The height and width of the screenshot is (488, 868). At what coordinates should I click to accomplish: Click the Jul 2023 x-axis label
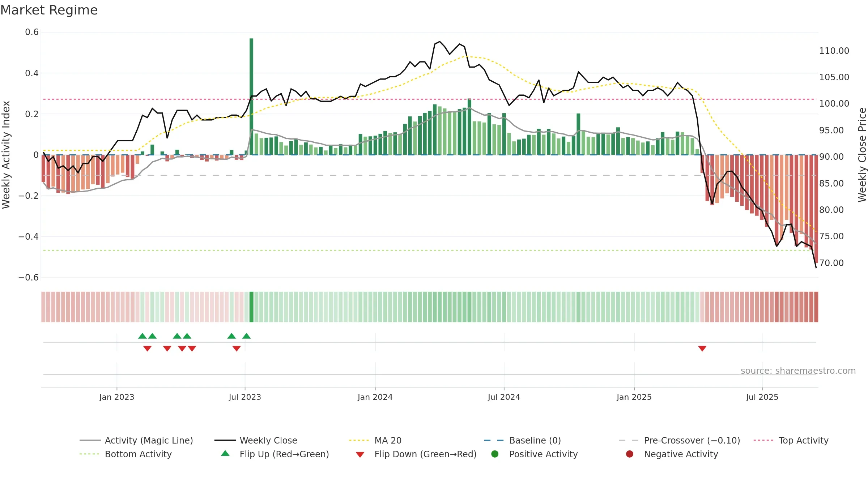[x=245, y=397]
